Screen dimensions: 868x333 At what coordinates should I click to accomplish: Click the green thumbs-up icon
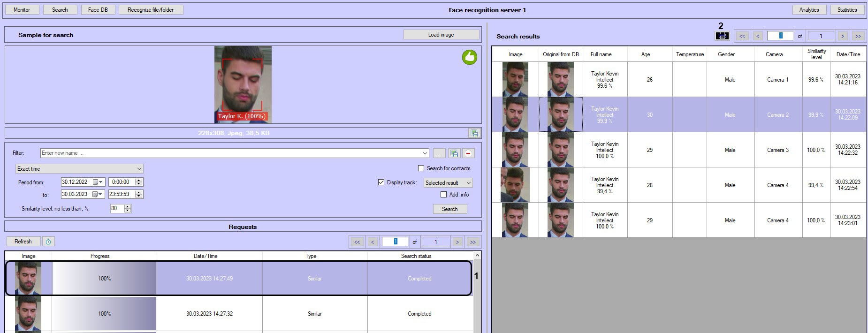click(469, 57)
